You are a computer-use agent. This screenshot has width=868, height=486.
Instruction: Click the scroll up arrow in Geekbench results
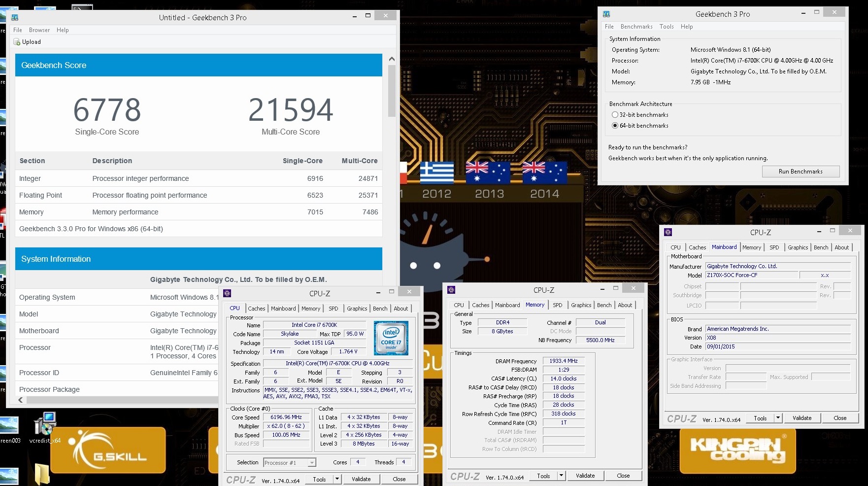[x=392, y=59]
